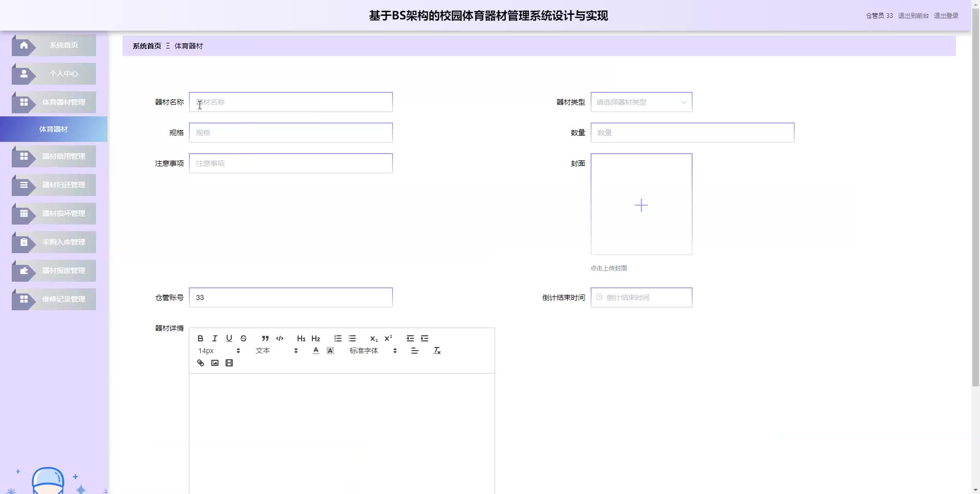The width and height of the screenshot is (980, 494).
Task: Expand 体育器材管理 sidebar menu
Action: pyautogui.click(x=54, y=102)
